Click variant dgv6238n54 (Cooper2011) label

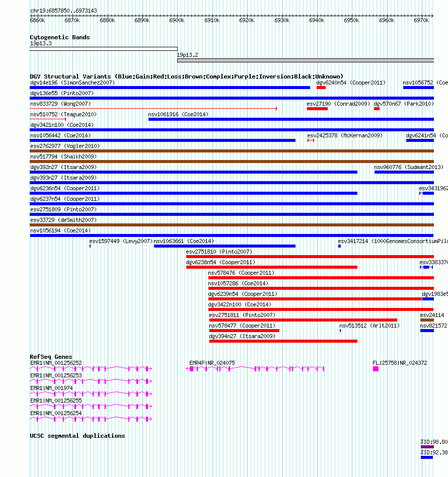[x=220, y=263]
